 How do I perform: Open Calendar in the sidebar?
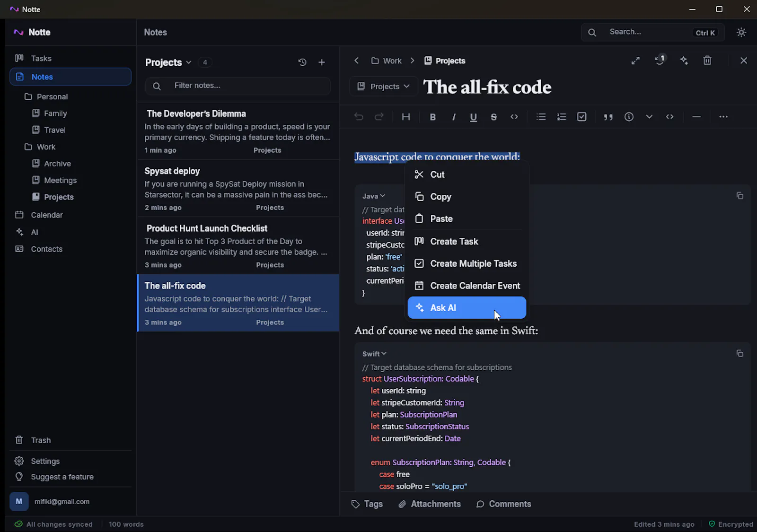70,215
